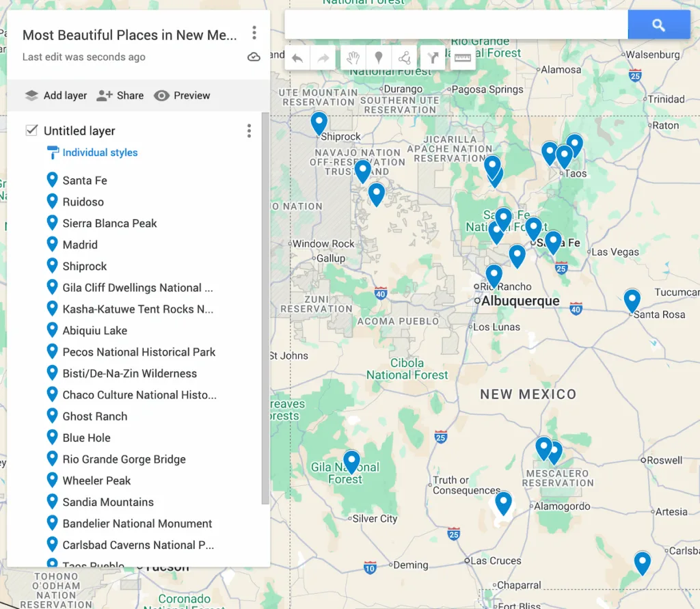Open Untitled layer options menu
The image size is (700, 609).
click(249, 131)
